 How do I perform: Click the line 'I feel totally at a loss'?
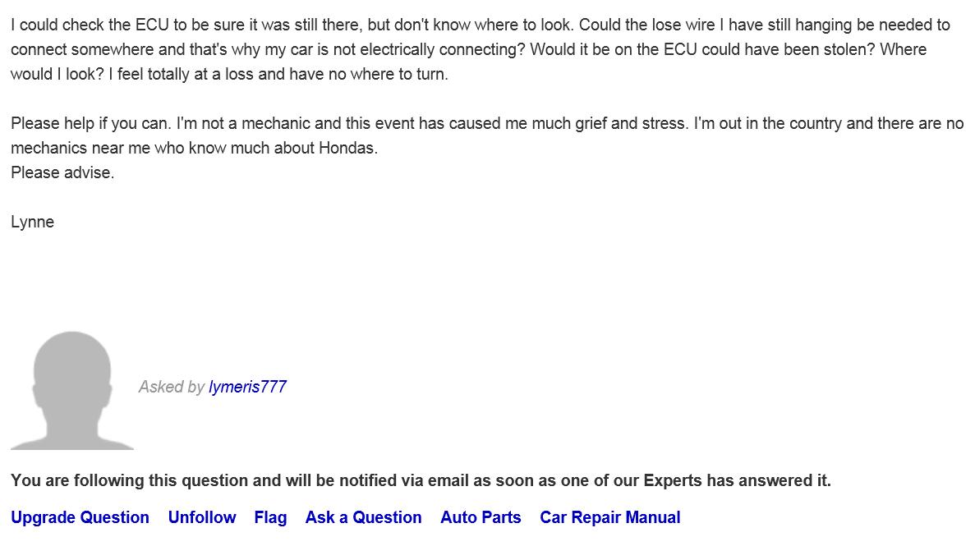pos(278,74)
